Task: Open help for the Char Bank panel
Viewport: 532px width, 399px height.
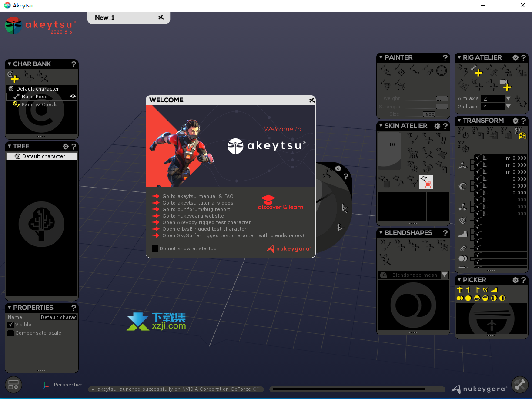Action: (74, 64)
